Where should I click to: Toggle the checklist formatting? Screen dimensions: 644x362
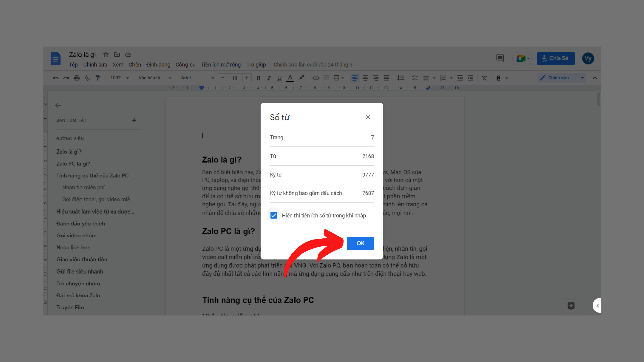click(x=415, y=78)
